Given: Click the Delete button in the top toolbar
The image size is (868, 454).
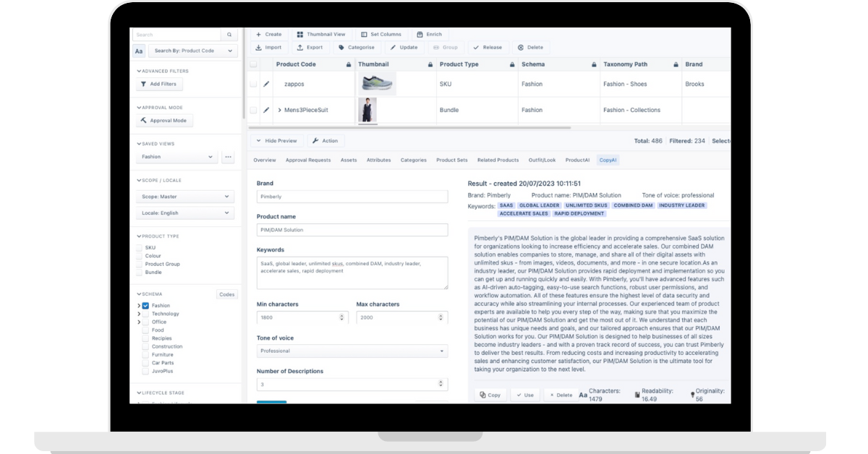Looking at the screenshot, I should (x=530, y=47).
